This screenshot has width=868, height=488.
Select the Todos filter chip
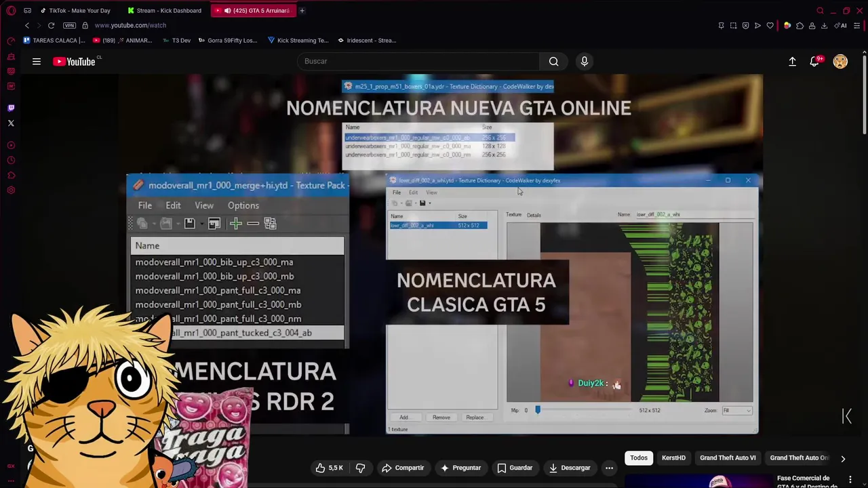(x=639, y=458)
